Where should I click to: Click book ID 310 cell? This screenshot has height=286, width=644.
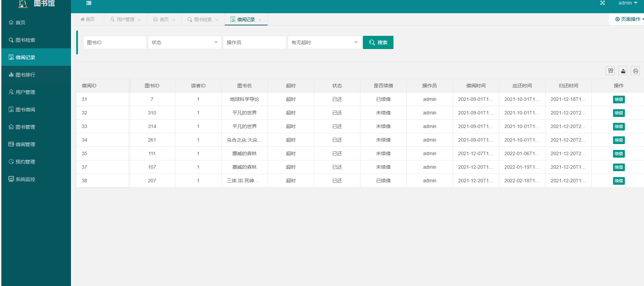pyautogui.click(x=152, y=113)
